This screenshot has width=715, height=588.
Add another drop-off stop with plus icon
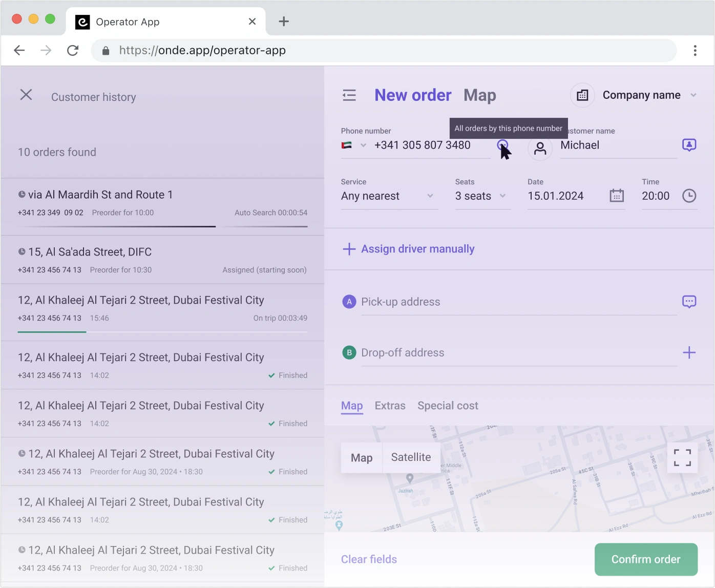689,352
